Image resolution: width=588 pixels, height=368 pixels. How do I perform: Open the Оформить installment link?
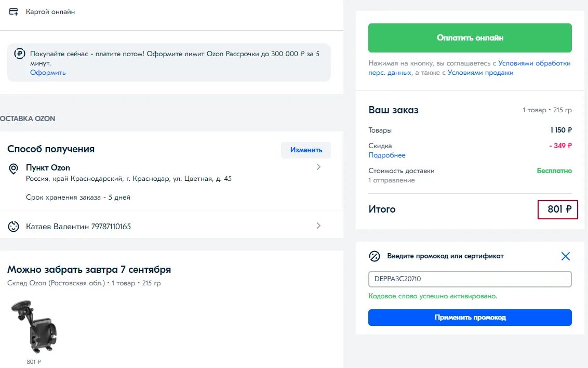point(48,73)
